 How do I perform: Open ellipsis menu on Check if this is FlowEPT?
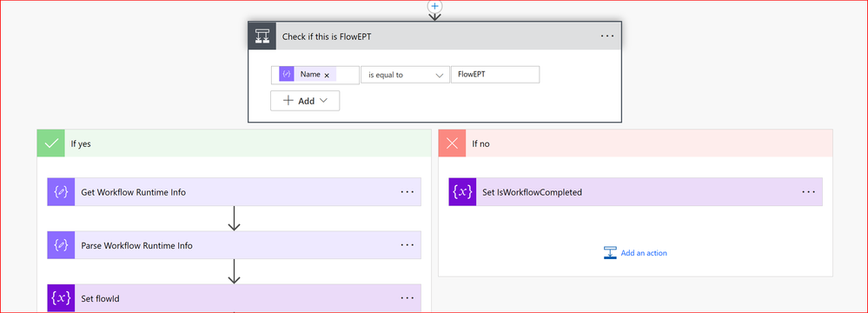(607, 36)
